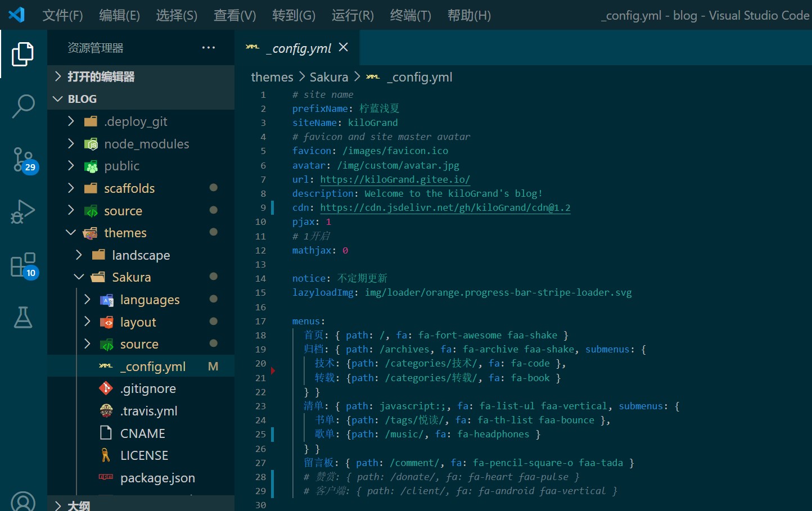Image resolution: width=812 pixels, height=511 pixels.
Task: Click the mathjax key on line 12
Action: [x=312, y=250]
